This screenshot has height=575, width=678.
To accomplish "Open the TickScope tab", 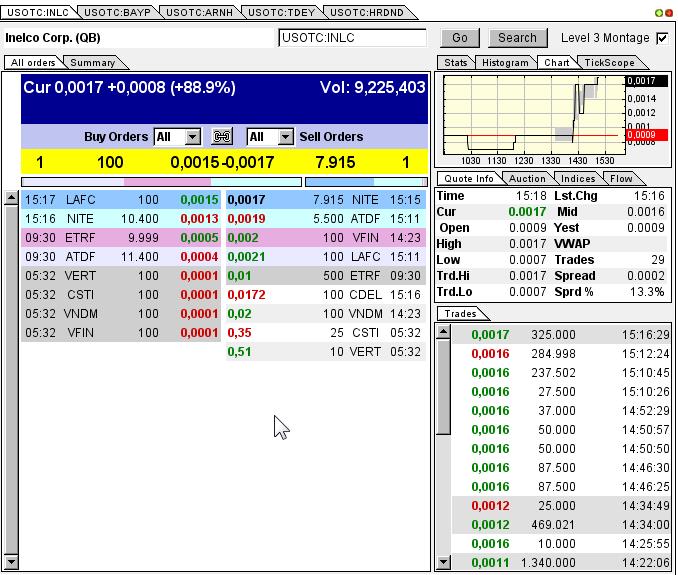I will click(609, 63).
